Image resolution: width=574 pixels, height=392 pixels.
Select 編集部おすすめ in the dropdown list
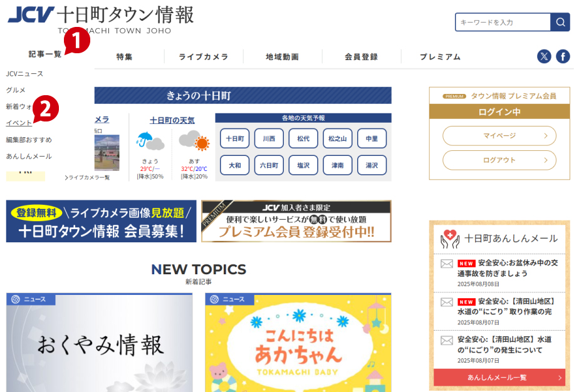tap(29, 140)
